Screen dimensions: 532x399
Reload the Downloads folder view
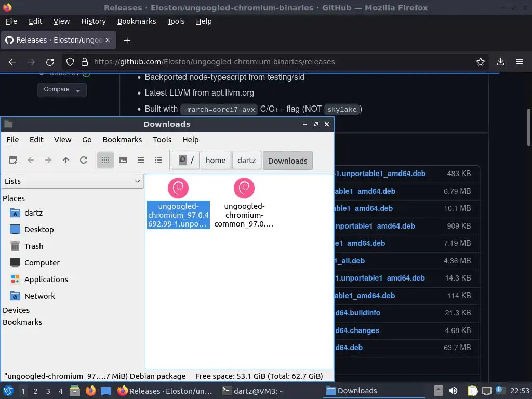84,160
